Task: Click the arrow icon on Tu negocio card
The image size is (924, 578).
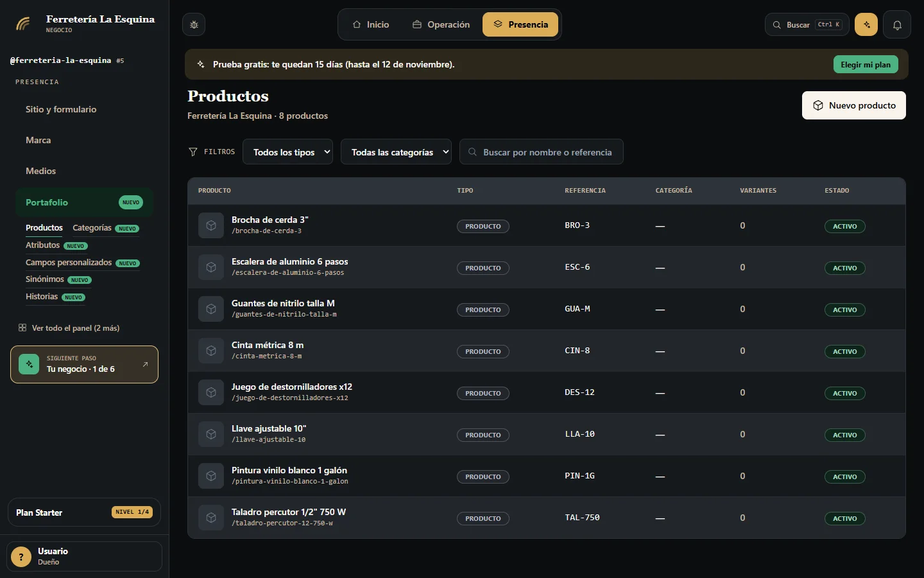Action: coord(146,364)
